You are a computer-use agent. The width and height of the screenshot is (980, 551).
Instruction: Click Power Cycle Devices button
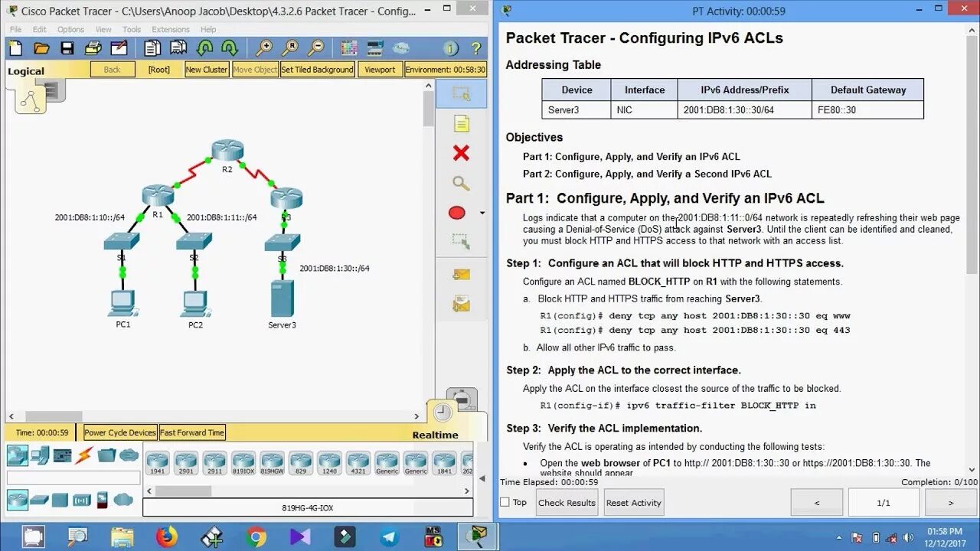(120, 432)
